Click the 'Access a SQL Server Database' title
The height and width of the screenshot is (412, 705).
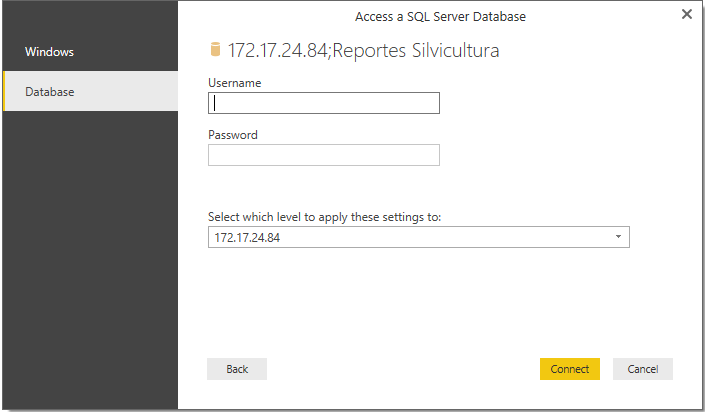coord(440,17)
